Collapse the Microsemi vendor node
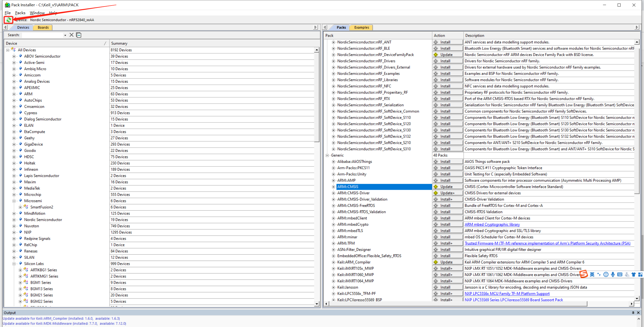 pos(14,201)
